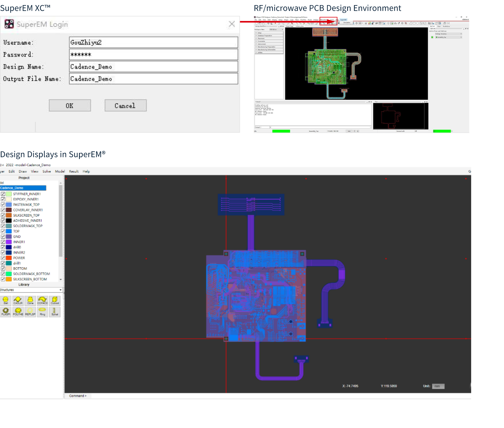Open the Structures library dropdown
Image resolution: width=504 pixels, height=428 pixels.
[60, 290]
